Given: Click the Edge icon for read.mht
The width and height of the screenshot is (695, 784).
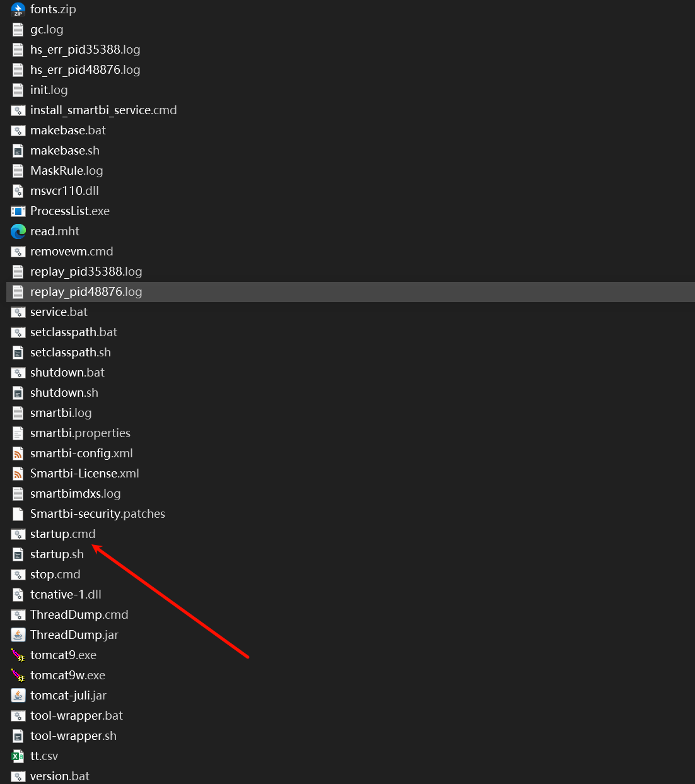Looking at the screenshot, I should click(x=18, y=231).
